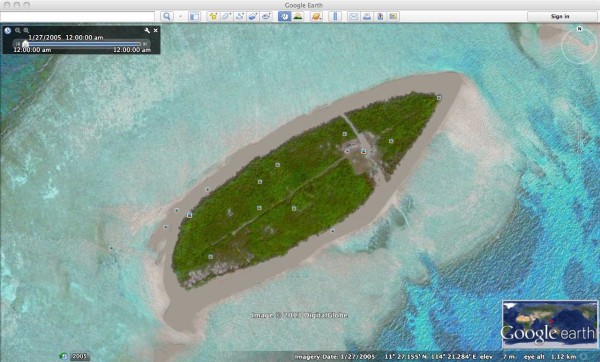Zoom in on the time slider range

pos(26,30)
